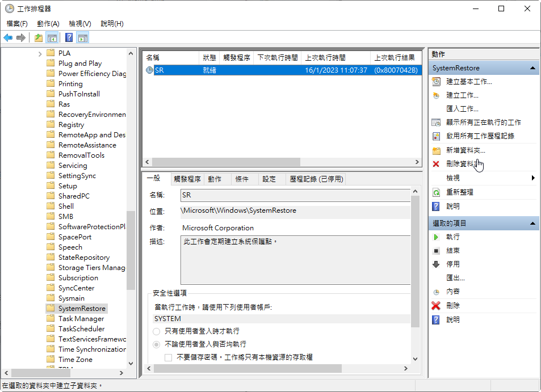Open the 檢視(V) menu

pyautogui.click(x=79, y=24)
